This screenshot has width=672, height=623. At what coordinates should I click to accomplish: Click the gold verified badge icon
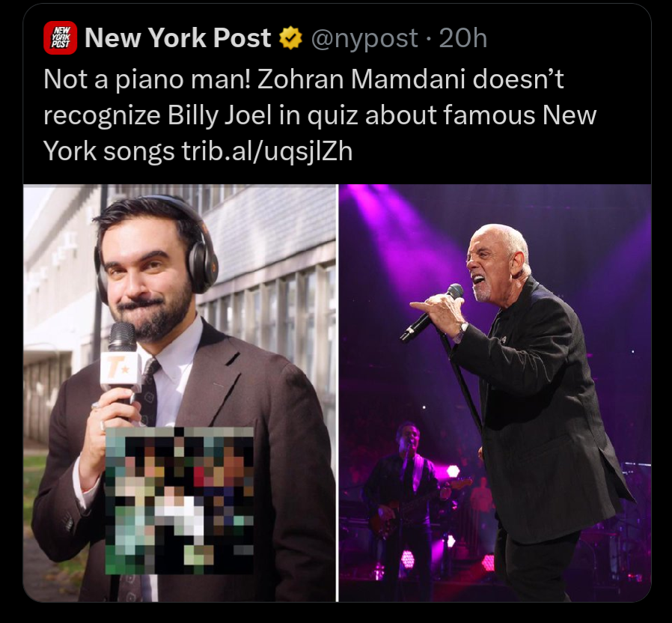pyautogui.click(x=290, y=37)
